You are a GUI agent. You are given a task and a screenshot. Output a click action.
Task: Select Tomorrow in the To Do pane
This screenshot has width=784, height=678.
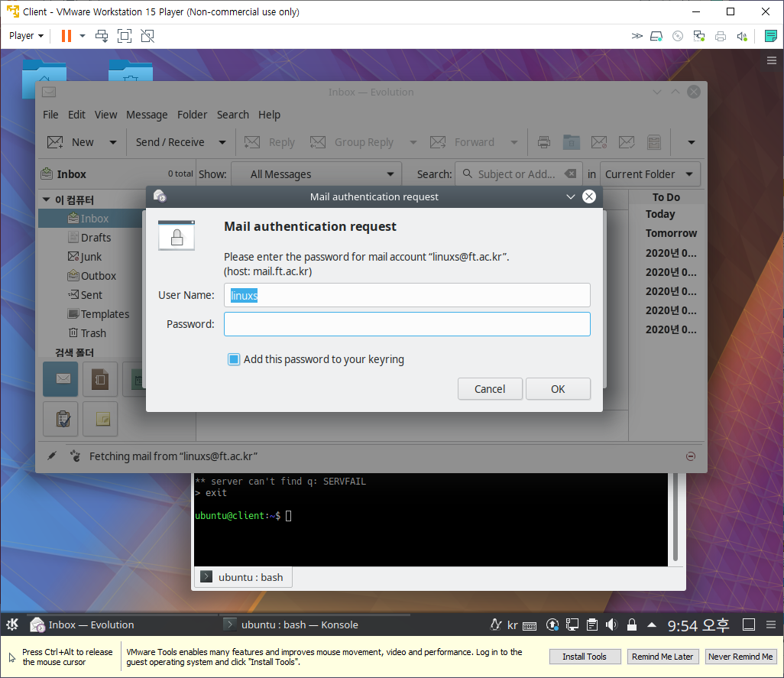tap(670, 233)
